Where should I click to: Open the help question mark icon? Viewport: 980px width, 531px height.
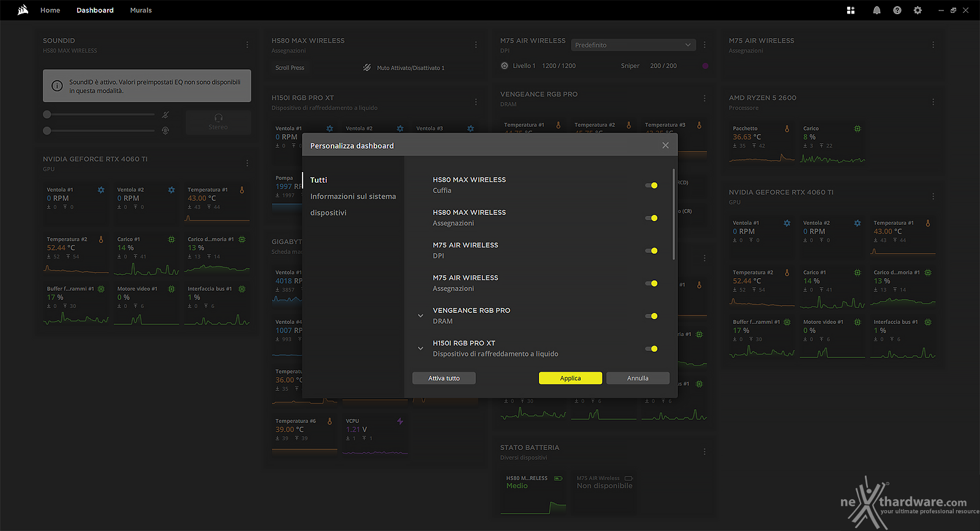897,10
